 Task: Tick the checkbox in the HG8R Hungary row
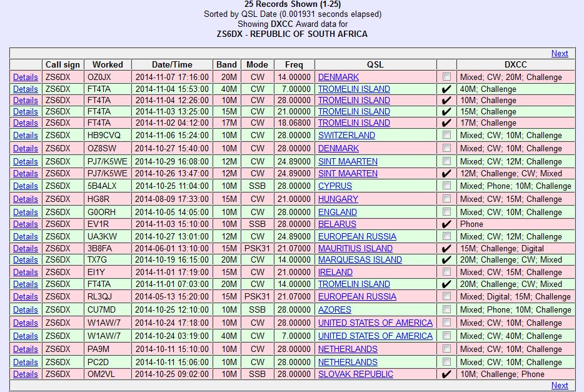click(x=446, y=198)
